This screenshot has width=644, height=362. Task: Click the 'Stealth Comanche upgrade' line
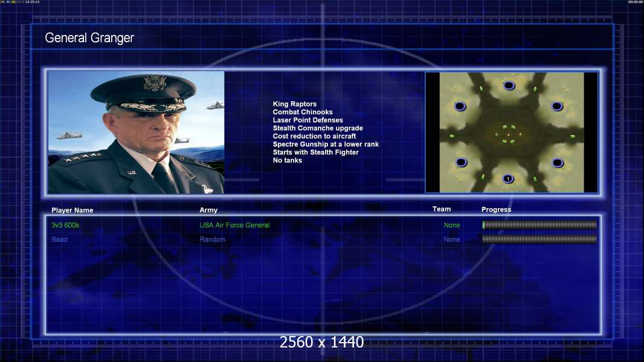click(318, 129)
